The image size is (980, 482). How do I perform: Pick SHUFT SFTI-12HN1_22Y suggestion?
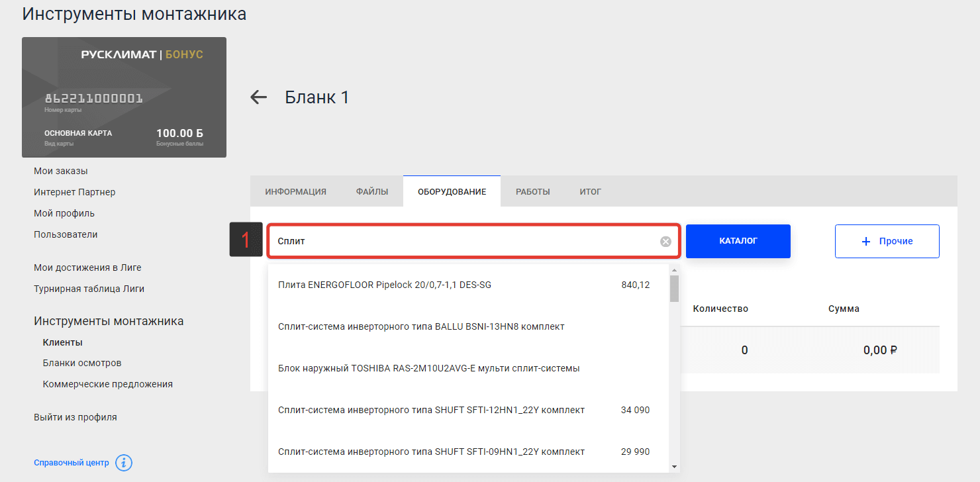[468, 410]
